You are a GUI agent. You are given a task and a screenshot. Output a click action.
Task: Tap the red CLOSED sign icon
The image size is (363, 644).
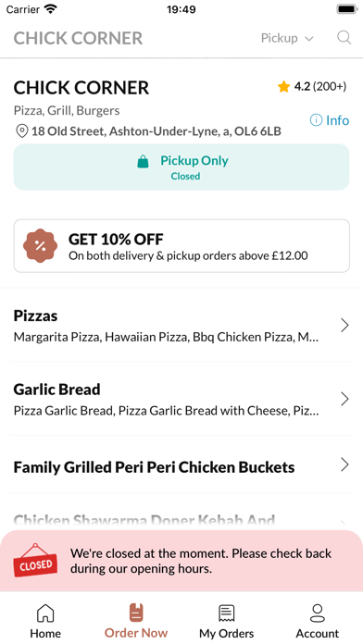pos(35,560)
